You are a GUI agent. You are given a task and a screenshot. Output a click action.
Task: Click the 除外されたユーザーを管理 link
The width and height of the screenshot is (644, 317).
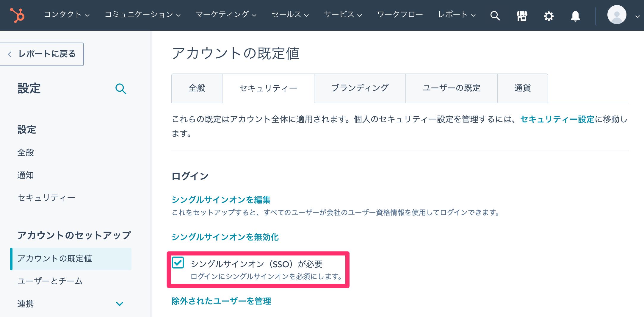[221, 301]
